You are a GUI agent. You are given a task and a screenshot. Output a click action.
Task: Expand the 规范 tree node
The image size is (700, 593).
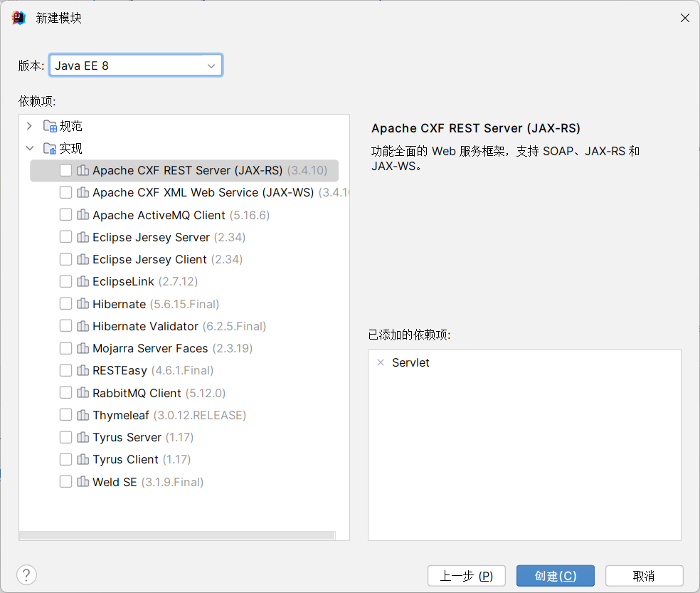pyautogui.click(x=29, y=126)
